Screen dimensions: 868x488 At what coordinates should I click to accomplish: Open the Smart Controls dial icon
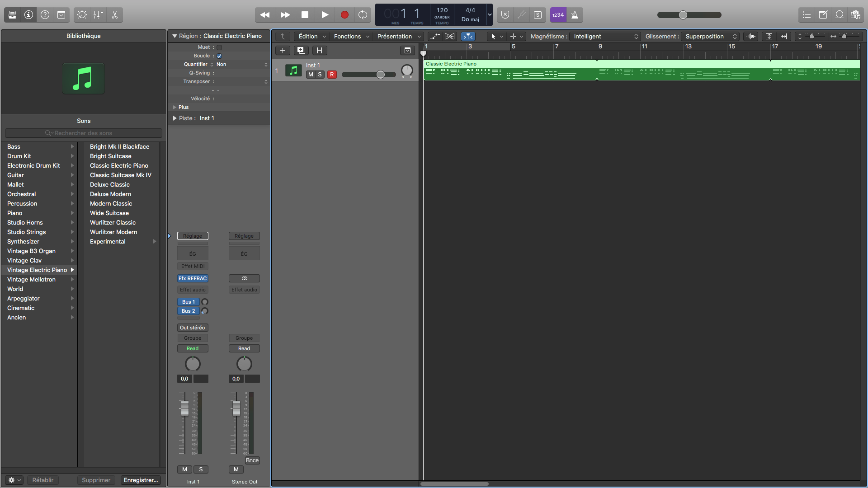(82, 15)
